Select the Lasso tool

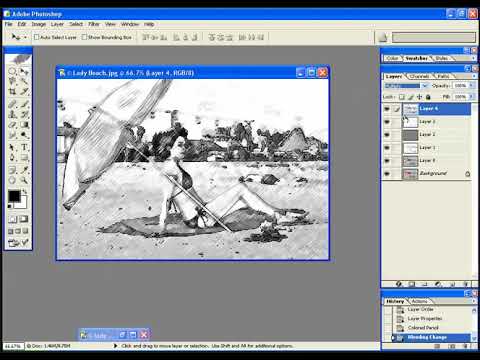(12, 81)
